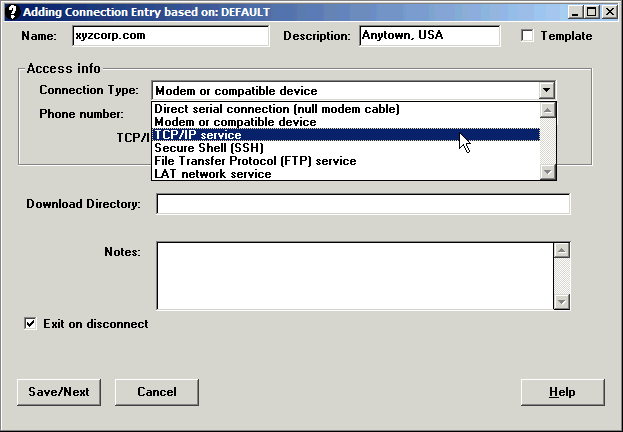Close the Adding Connection Entry dialog
623x432 pixels.
click(609, 12)
